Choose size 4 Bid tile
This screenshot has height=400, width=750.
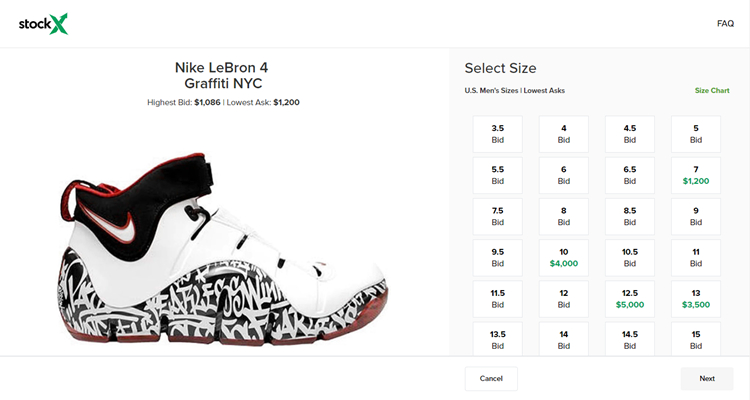[564, 134]
